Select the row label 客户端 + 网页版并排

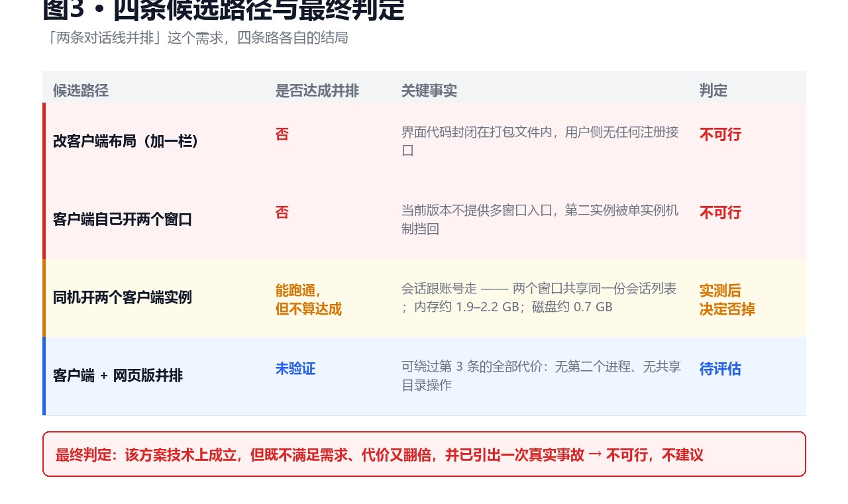(118, 376)
